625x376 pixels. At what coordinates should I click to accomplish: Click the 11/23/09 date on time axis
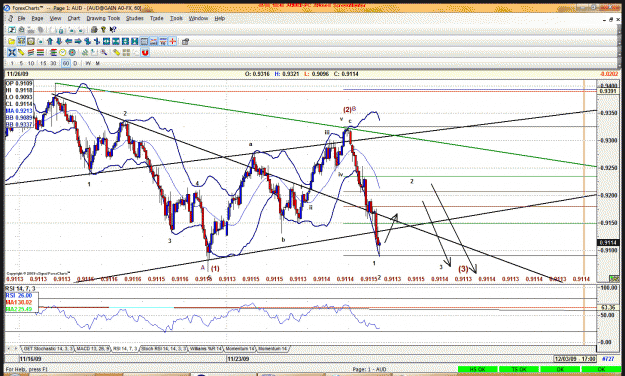238,359
